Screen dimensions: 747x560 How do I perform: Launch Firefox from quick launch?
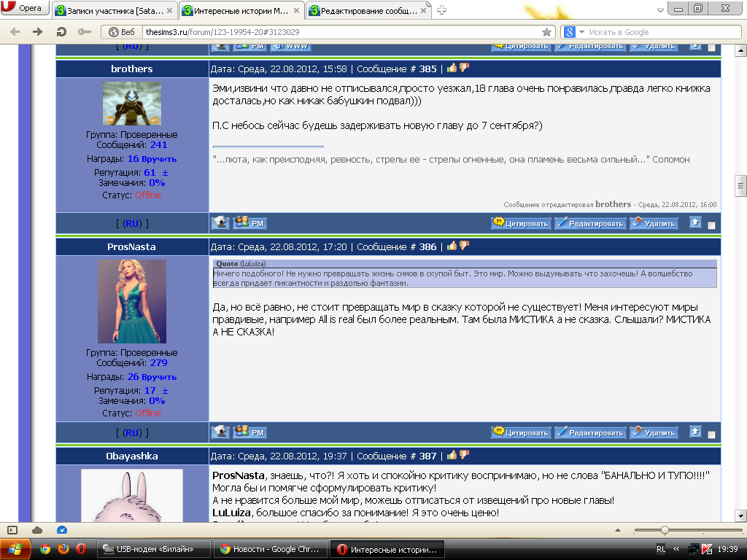63,549
